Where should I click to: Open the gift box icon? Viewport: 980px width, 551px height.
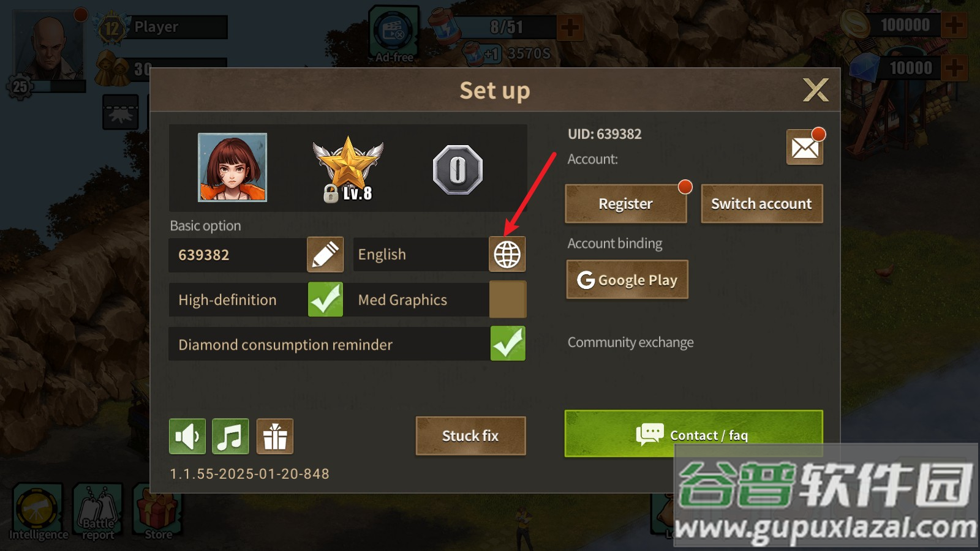275,437
